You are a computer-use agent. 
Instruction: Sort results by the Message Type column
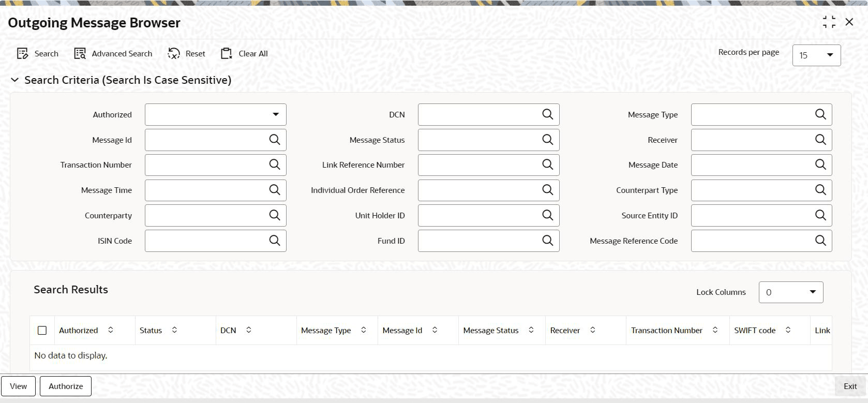point(364,330)
